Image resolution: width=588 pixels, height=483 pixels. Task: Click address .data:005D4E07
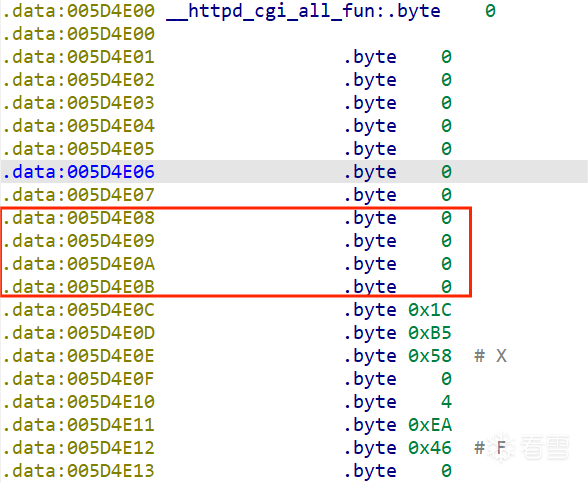pyautogui.click(x=79, y=195)
